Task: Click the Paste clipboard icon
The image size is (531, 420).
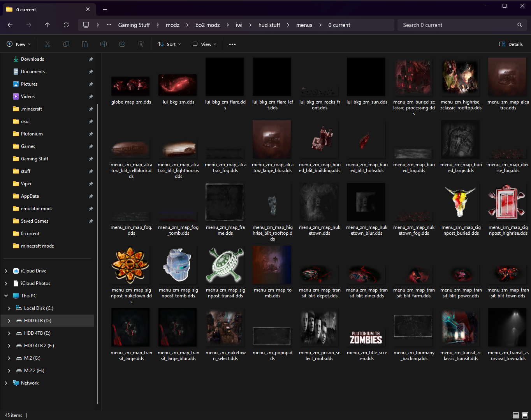Action: tap(85, 44)
